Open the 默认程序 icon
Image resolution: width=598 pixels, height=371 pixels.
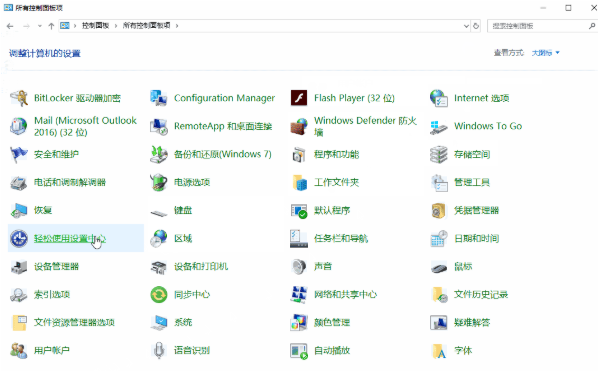pos(299,210)
